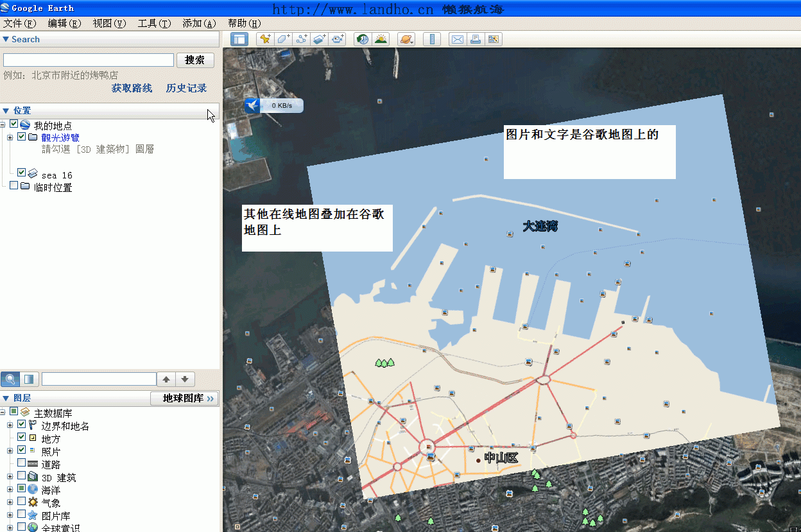Click the sea 16 overlay icon
Screen dimensions: 801x532
[33, 173]
